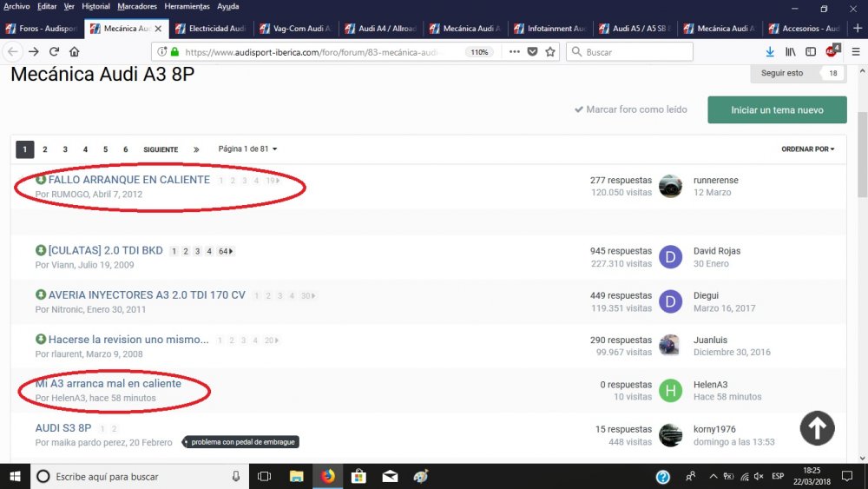Show hidden system tray icons
Image resolution: width=868 pixels, height=489 pixels.
click(x=713, y=476)
